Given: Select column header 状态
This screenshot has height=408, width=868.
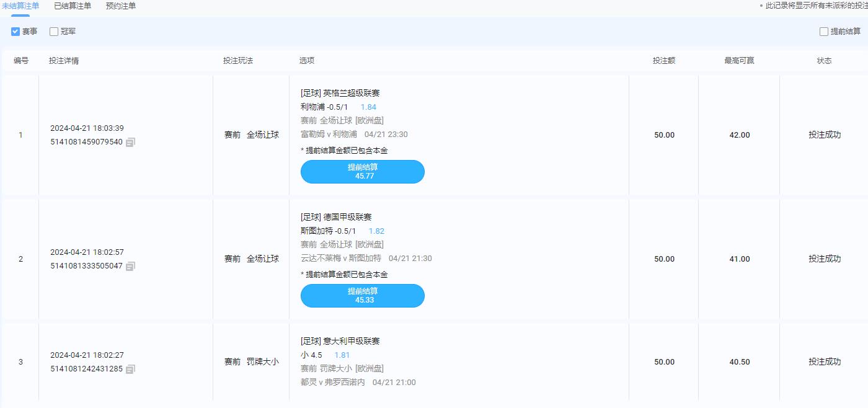Looking at the screenshot, I should (825, 61).
